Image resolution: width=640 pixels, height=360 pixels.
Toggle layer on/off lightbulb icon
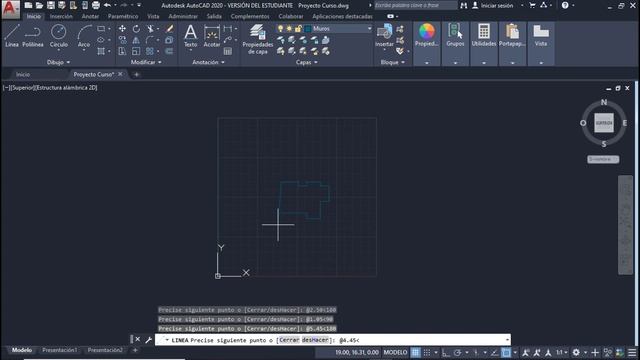[x=280, y=29]
